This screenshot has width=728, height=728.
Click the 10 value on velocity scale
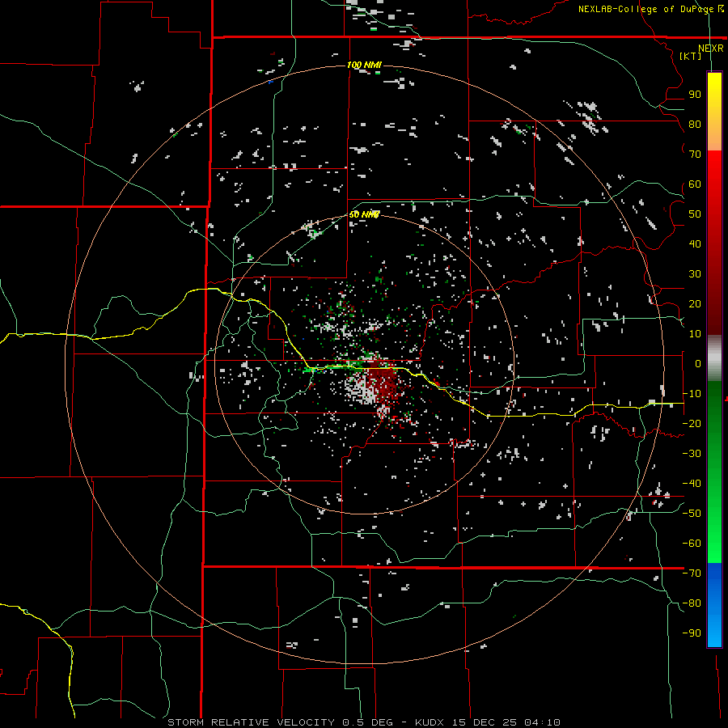pyautogui.click(x=695, y=334)
